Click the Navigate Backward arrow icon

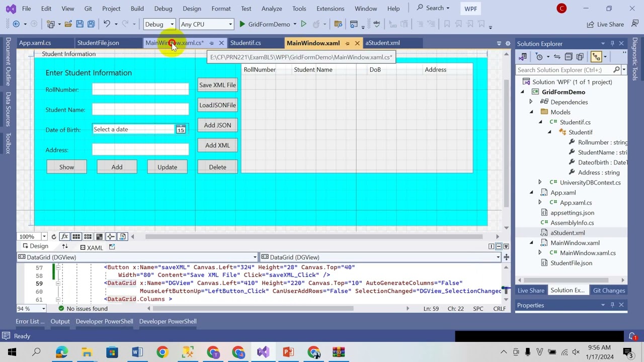(16, 24)
